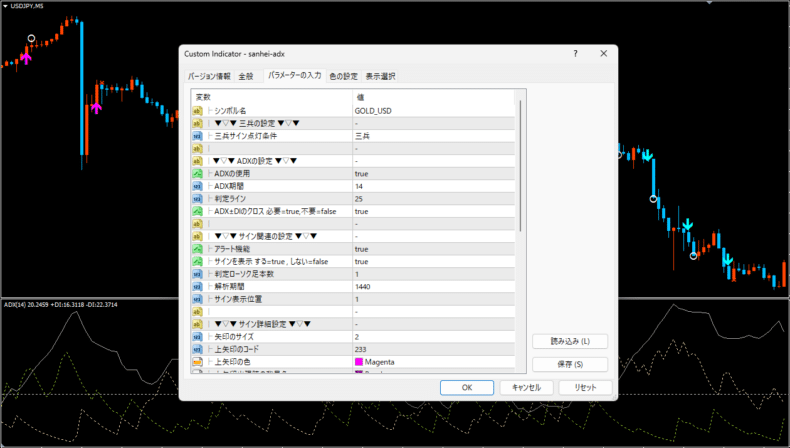The height and width of the screenshot is (448, 790).
Task: Select the シンボル名 variable label
Action: point(230,111)
